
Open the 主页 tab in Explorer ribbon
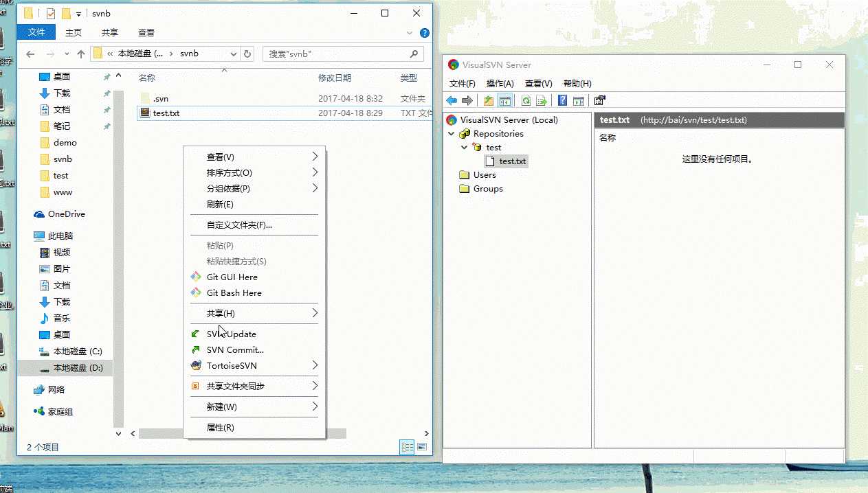coord(74,32)
